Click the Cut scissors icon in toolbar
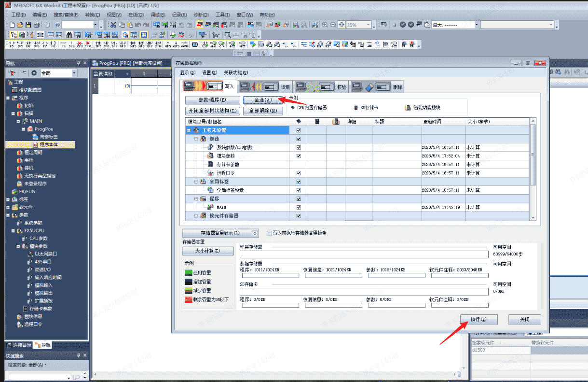This screenshot has height=382, width=588. pos(113,25)
